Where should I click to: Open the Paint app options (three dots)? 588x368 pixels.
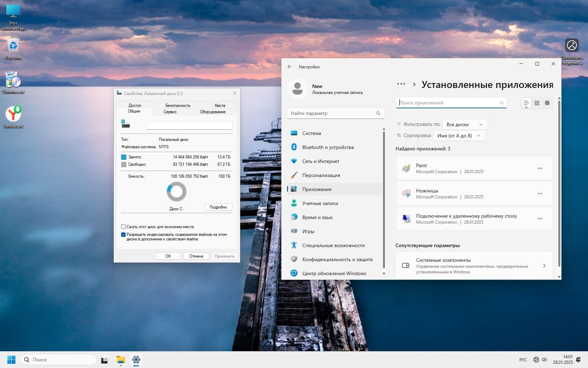click(540, 168)
